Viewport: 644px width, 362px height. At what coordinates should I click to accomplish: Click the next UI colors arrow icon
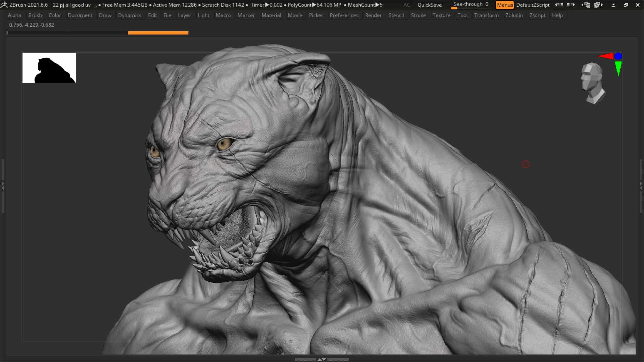[571, 5]
